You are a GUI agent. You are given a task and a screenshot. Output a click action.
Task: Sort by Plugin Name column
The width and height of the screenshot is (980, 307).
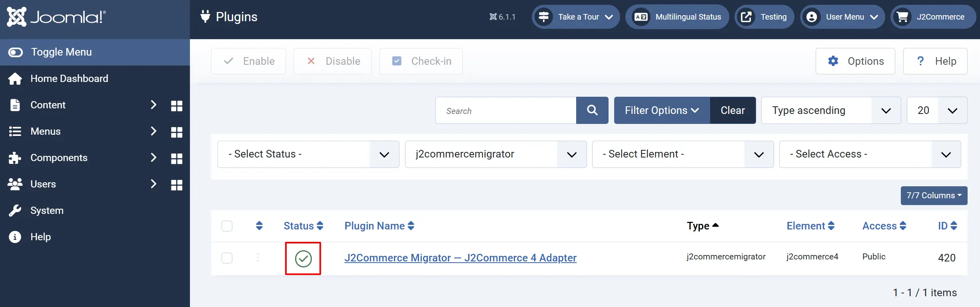[x=379, y=226]
